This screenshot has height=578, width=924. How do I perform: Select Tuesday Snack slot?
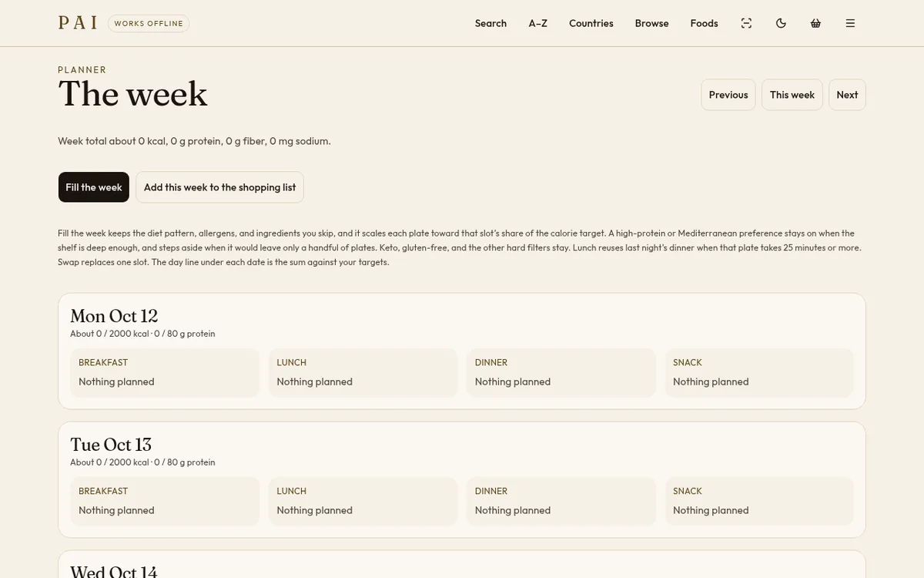pos(759,502)
